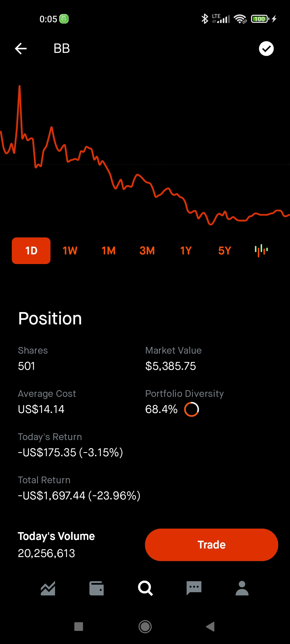Select the 1W time range

(x=70, y=251)
